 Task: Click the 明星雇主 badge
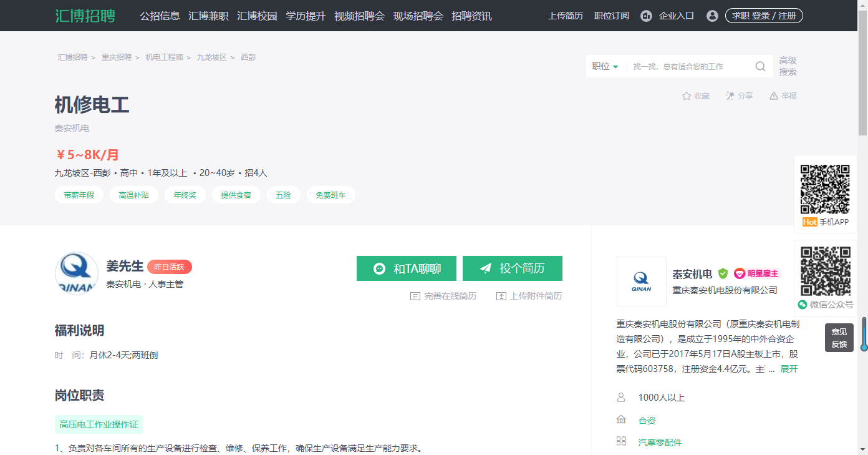[x=757, y=273]
